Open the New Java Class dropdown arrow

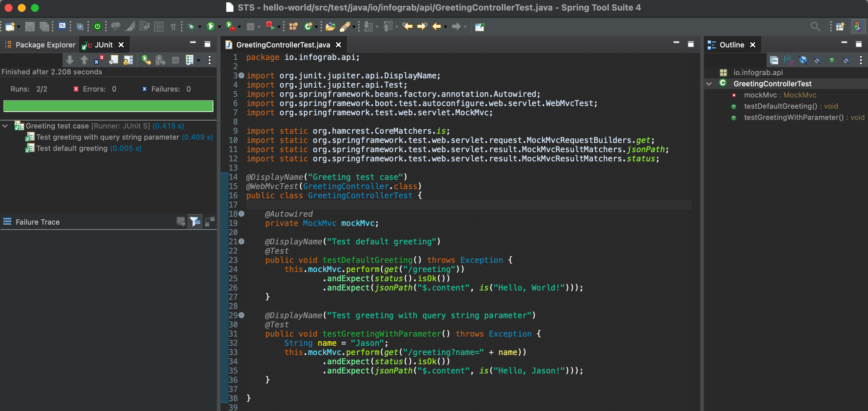(x=316, y=27)
